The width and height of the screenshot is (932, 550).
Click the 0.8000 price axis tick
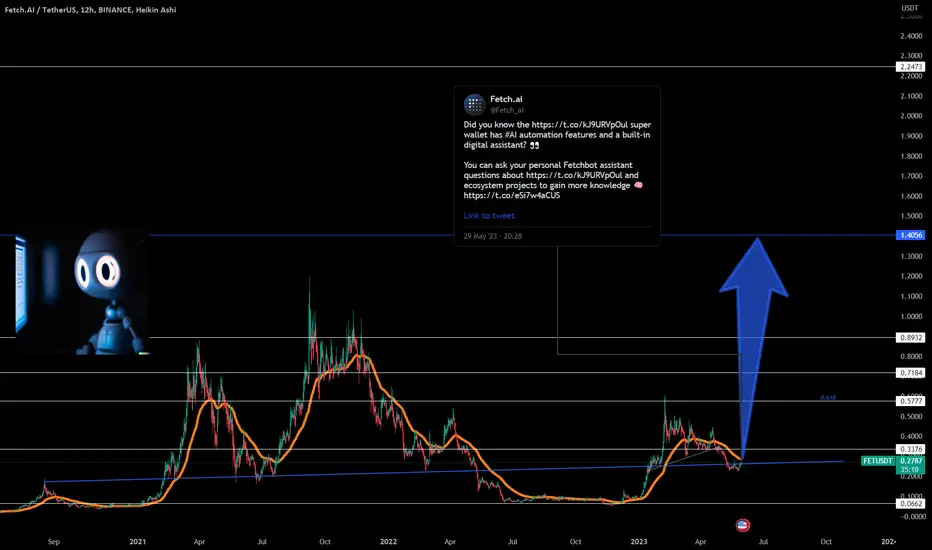point(911,357)
